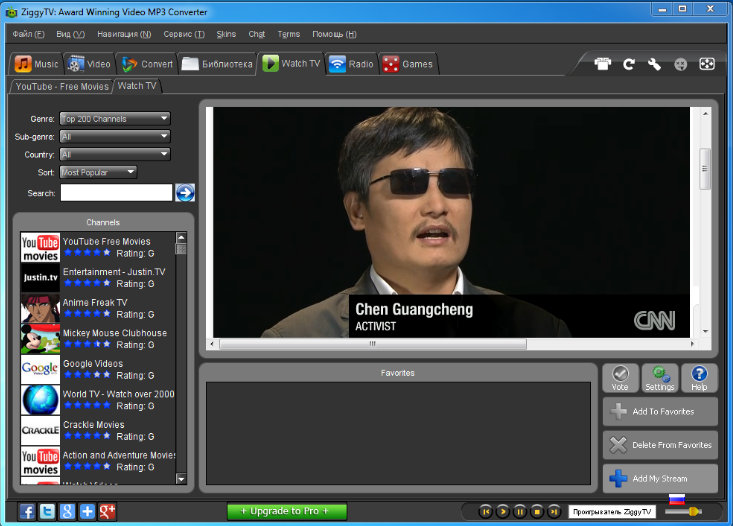
Task: Click Add My Stream
Action: click(660, 478)
